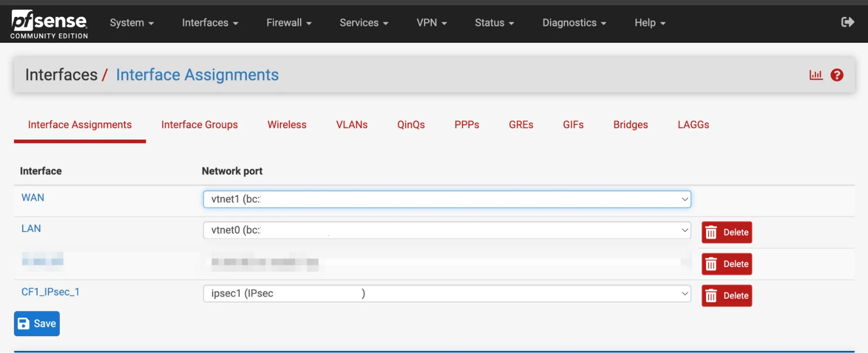The height and width of the screenshot is (353, 868).
Task: Expand the CF1_IPsec_1 network port dropdown
Action: [446, 294]
